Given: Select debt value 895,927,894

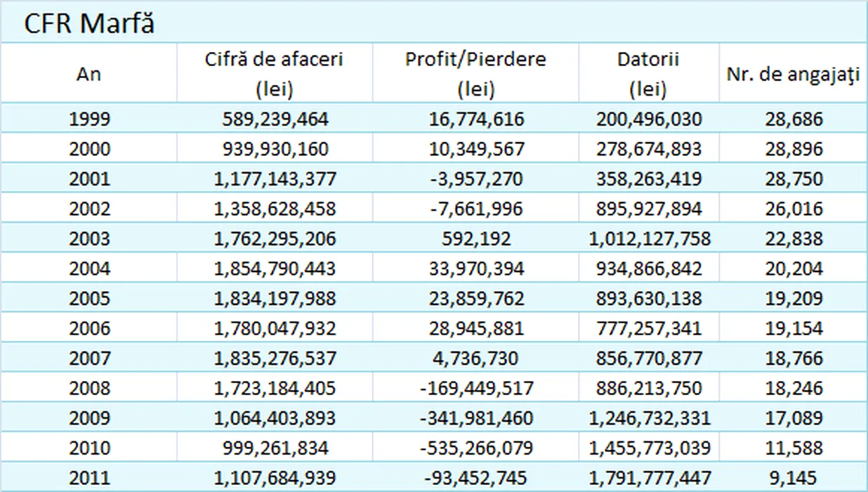Looking at the screenshot, I should (649, 209).
